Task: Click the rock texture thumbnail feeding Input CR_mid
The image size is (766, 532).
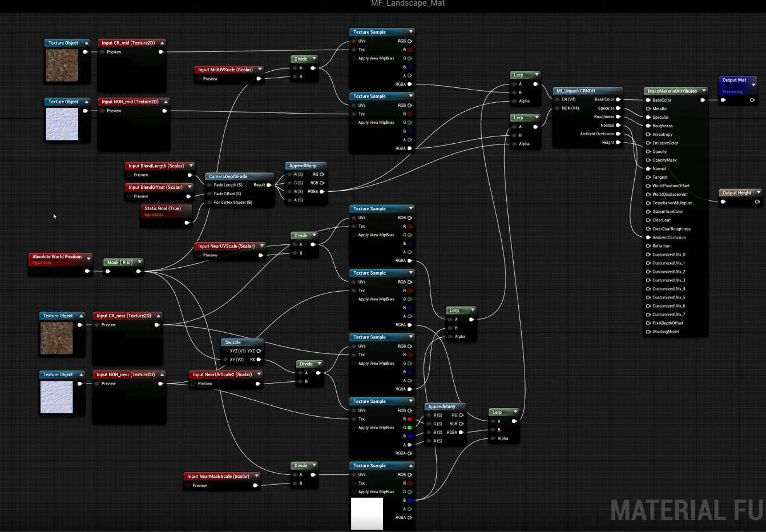Action: pos(62,65)
